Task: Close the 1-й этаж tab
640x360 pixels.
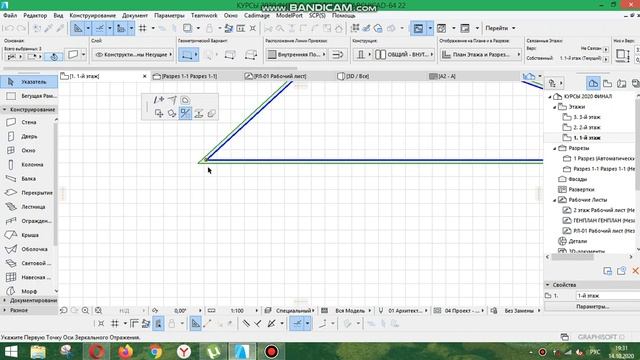Action: [144, 76]
